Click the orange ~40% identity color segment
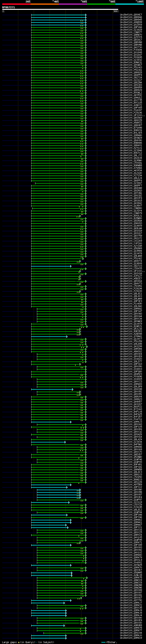This screenshot has width=146, height=644. (x=45, y=4)
